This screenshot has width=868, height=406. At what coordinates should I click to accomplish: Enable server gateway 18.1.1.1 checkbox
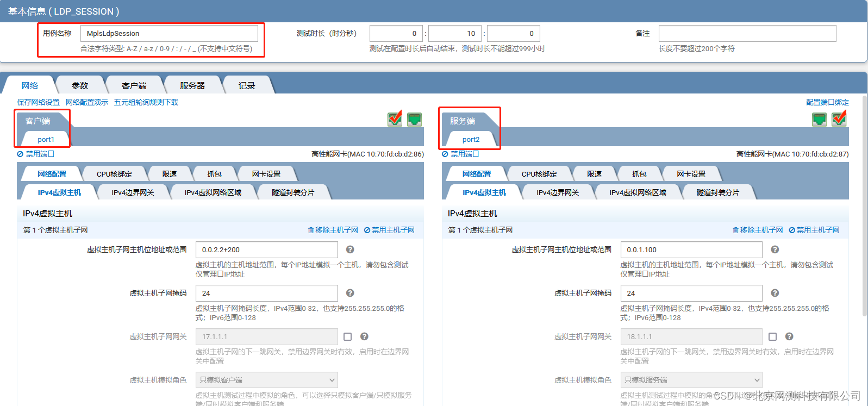772,336
